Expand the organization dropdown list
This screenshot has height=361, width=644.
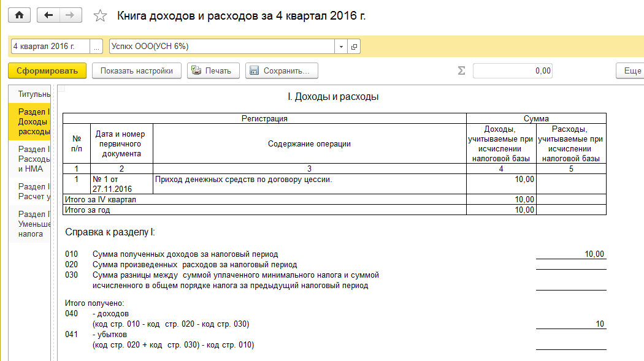(x=341, y=47)
